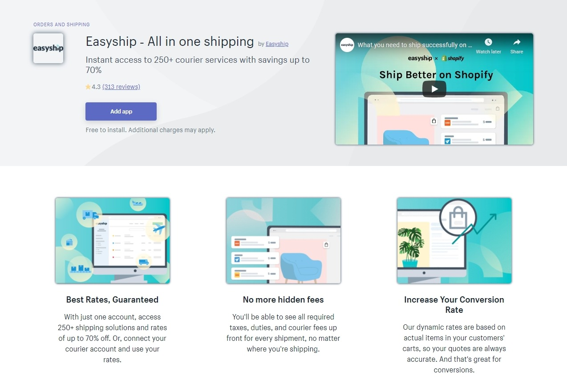The image size is (567, 392).
Task: Open the 313 reviews link
Action: point(121,87)
